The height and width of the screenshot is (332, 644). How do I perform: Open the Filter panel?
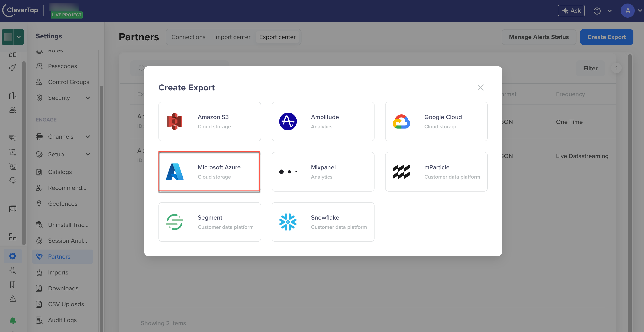[590, 68]
